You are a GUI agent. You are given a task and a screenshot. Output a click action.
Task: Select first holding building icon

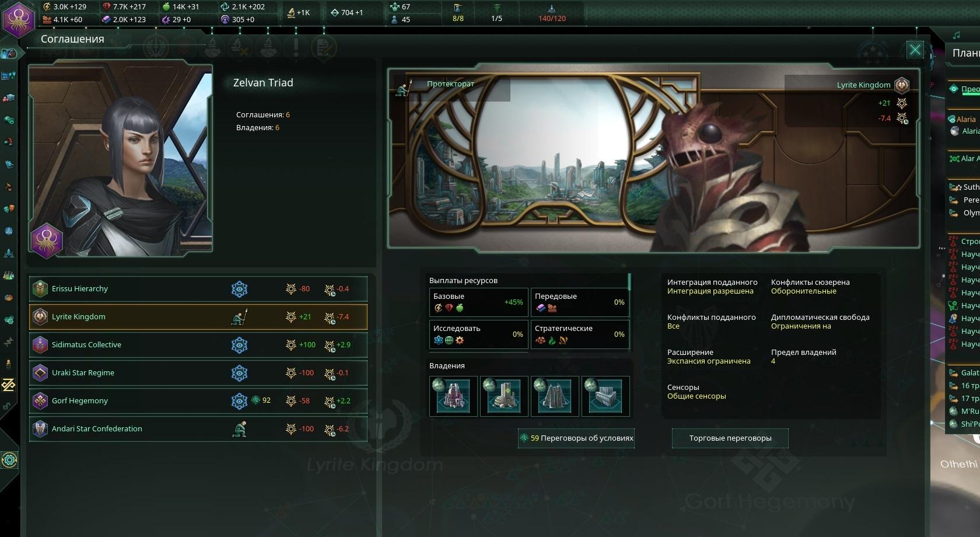coord(453,396)
